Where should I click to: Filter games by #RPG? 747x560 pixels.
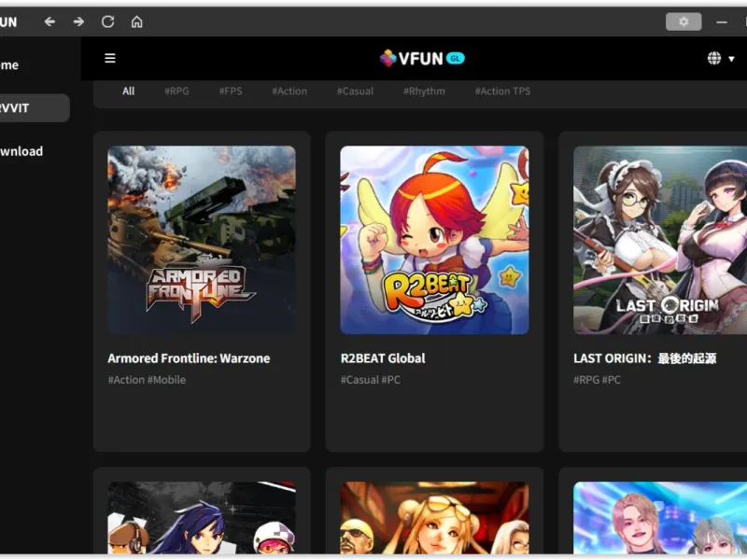(176, 91)
